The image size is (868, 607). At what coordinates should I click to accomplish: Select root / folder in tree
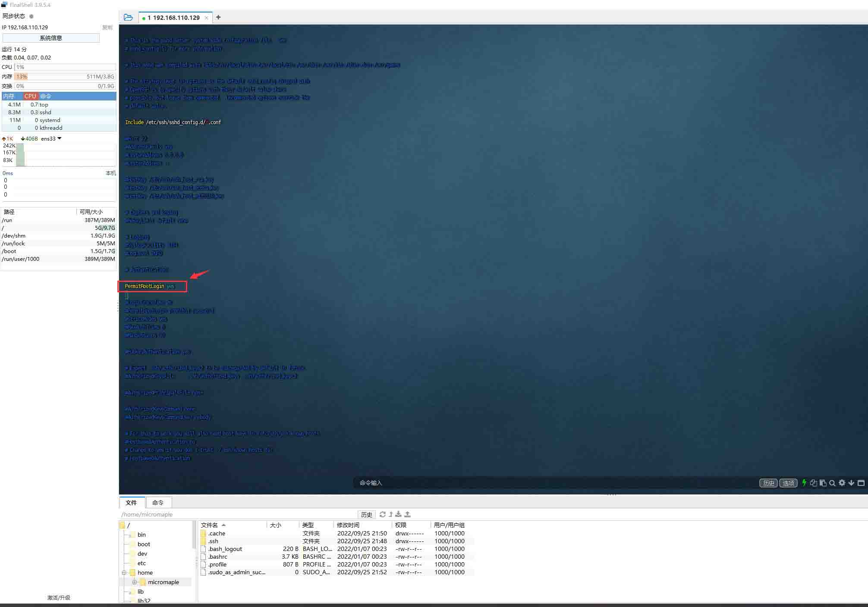coord(125,525)
